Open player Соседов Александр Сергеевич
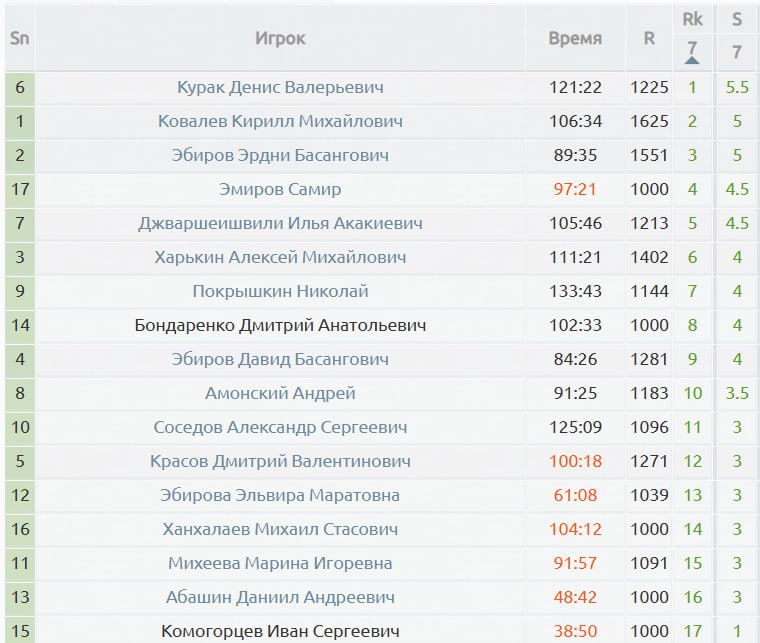Viewport: 760px width, 643px height. point(280,427)
